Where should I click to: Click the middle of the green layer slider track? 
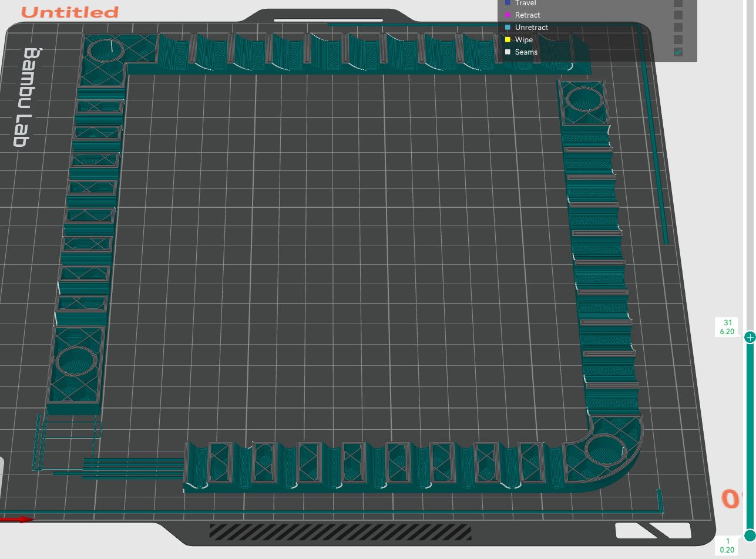pos(750,436)
